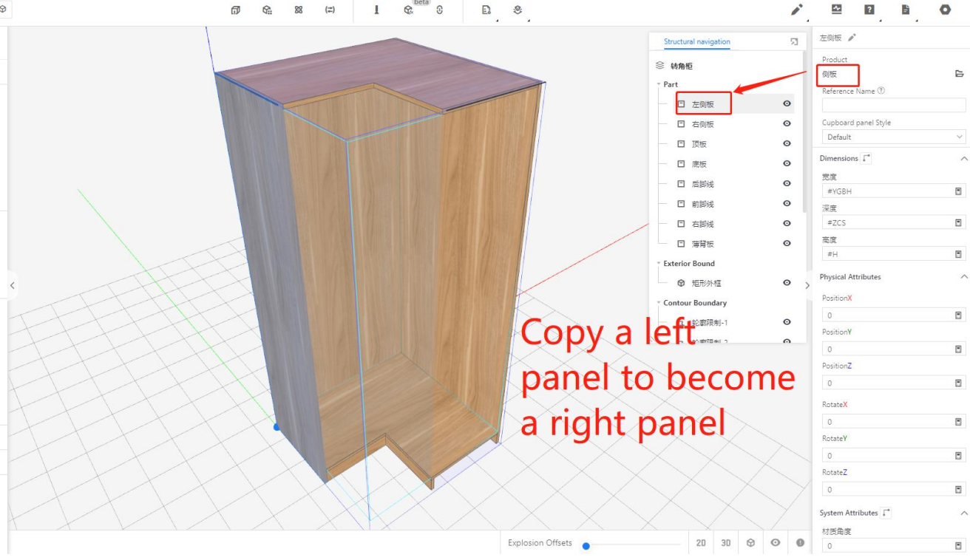
Task: Hide the 矩形外框 exterior bound
Action: (787, 283)
